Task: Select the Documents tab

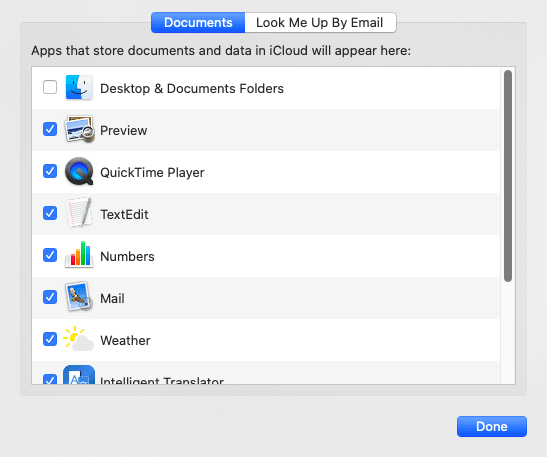Action: [x=198, y=23]
